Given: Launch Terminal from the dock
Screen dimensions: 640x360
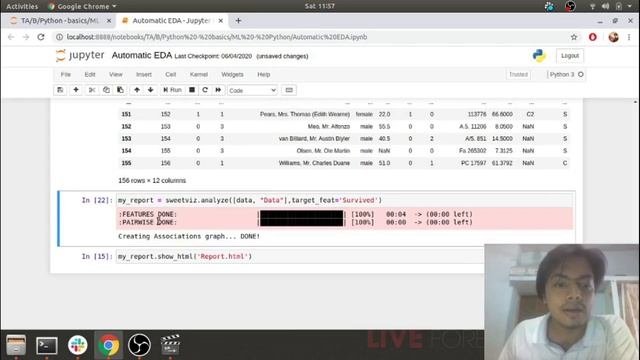Looking at the screenshot, I should tap(47, 345).
